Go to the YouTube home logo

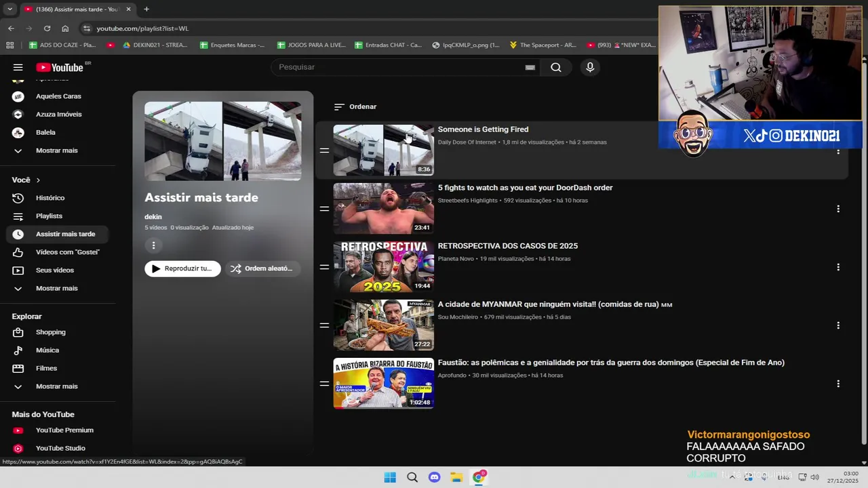(60, 67)
